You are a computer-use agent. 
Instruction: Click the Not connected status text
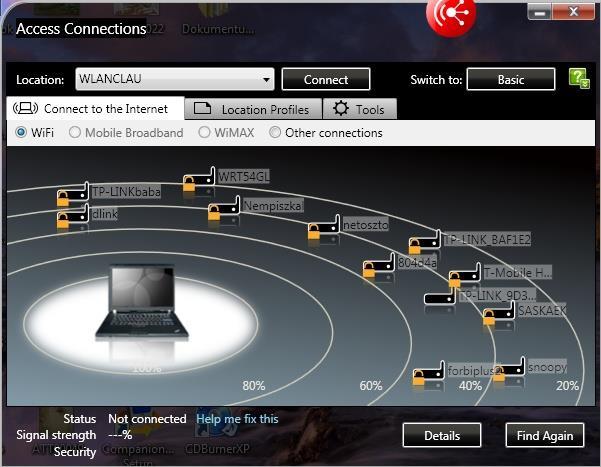click(147, 419)
